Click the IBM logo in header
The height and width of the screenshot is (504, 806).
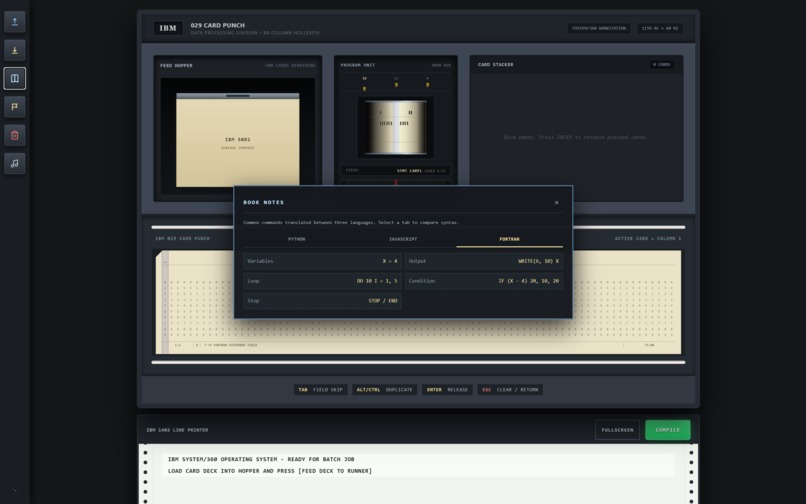click(168, 28)
